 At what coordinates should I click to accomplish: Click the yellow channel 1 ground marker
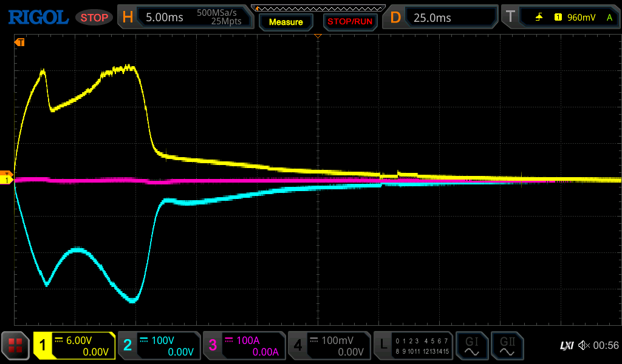coord(7,180)
